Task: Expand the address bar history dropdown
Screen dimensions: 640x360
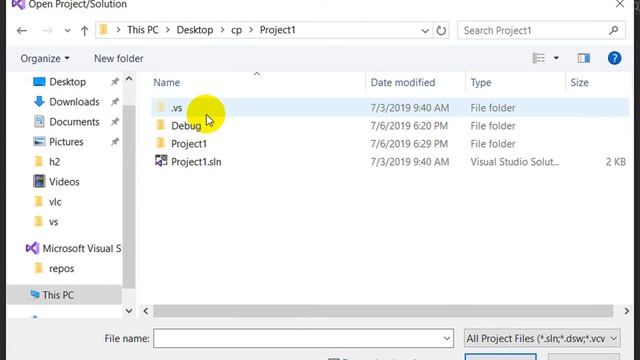Action: (x=425, y=31)
